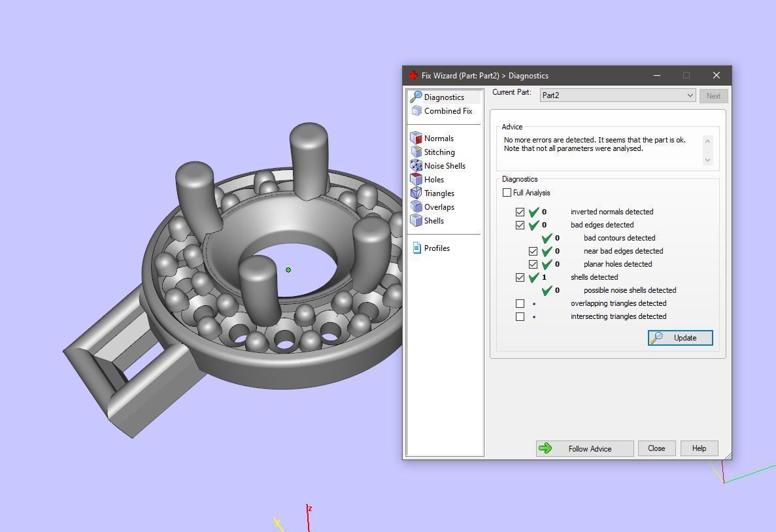Close Fix Wizard with title bar X

tap(716, 75)
